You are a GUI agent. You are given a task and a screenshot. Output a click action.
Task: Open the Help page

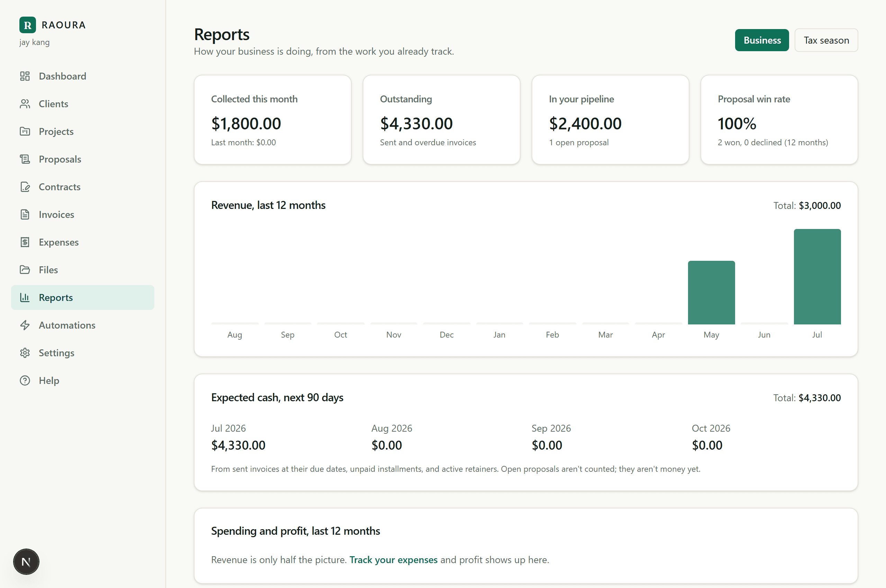pyautogui.click(x=83, y=380)
